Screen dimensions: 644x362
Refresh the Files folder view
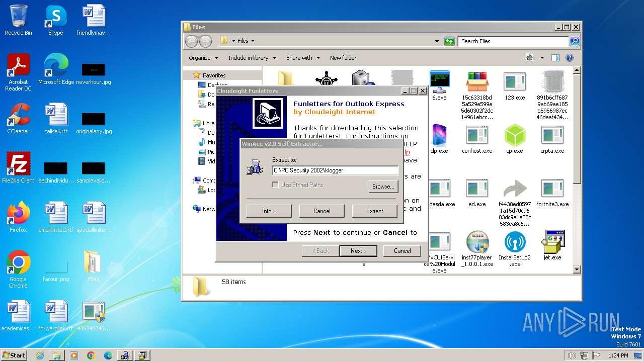449,41
